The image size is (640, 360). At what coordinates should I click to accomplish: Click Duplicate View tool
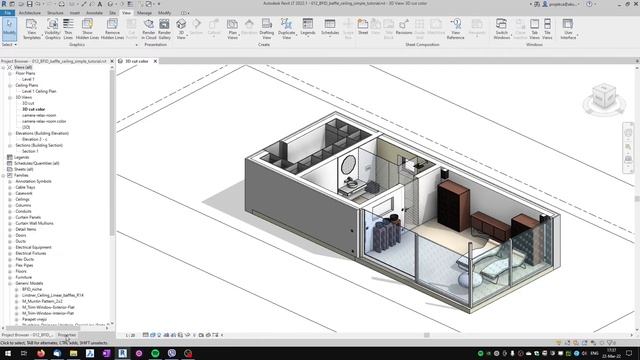pyautogui.click(x=287, y=29)
